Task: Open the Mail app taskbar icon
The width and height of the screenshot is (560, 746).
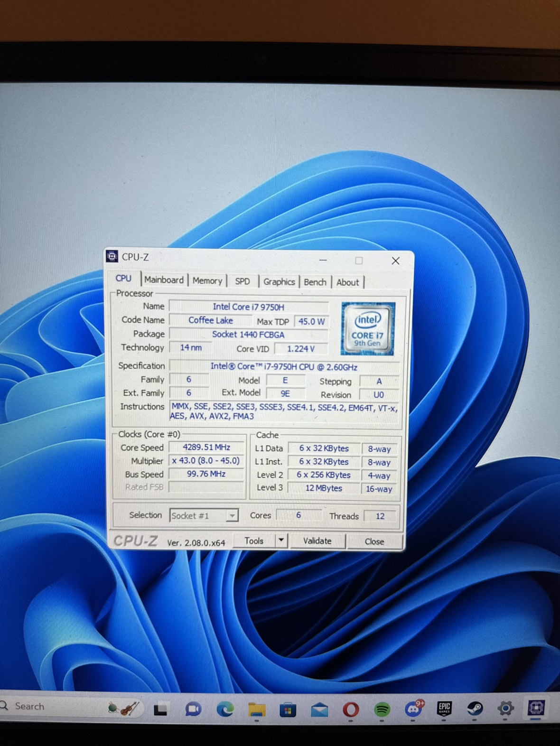Action: point(319,710)
